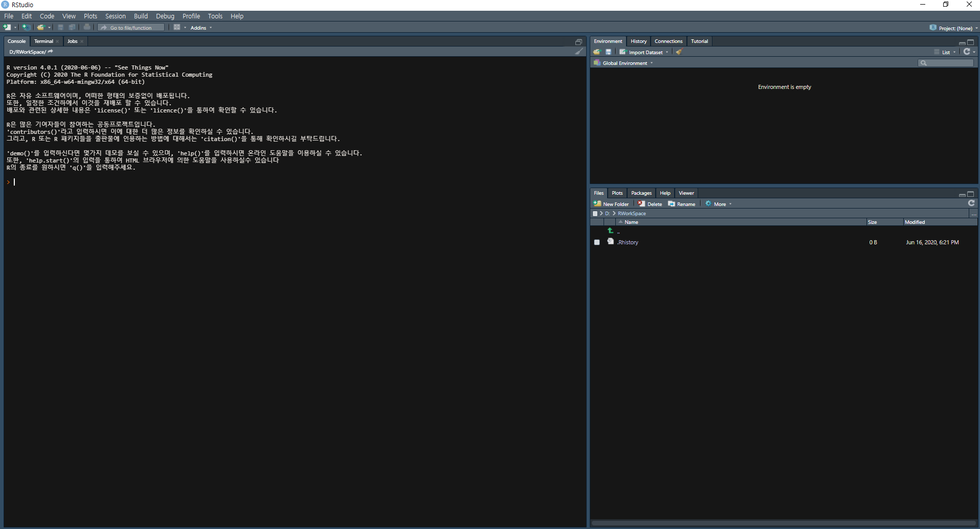The width and height of the screenshot is (980, 529).
Task: Open the Session menu
Action: (116, 16)
